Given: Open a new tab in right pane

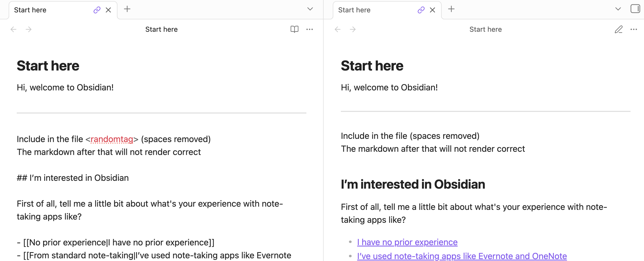Looking at the screenshot, I should 451,9.
